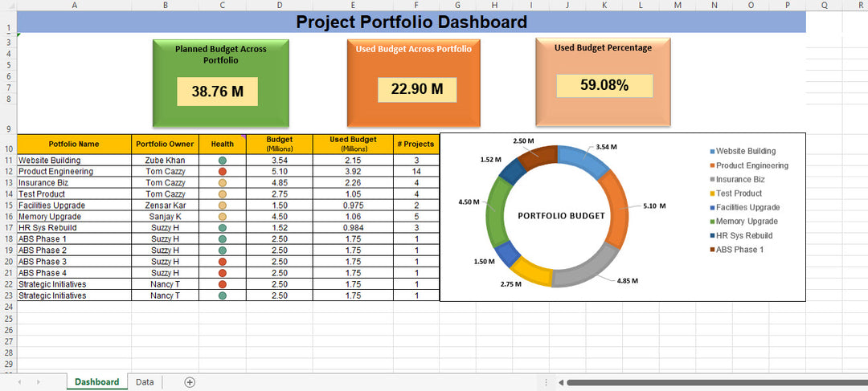
Task: Select the HR Sys Rebuild legend entry
Action: 741,235
